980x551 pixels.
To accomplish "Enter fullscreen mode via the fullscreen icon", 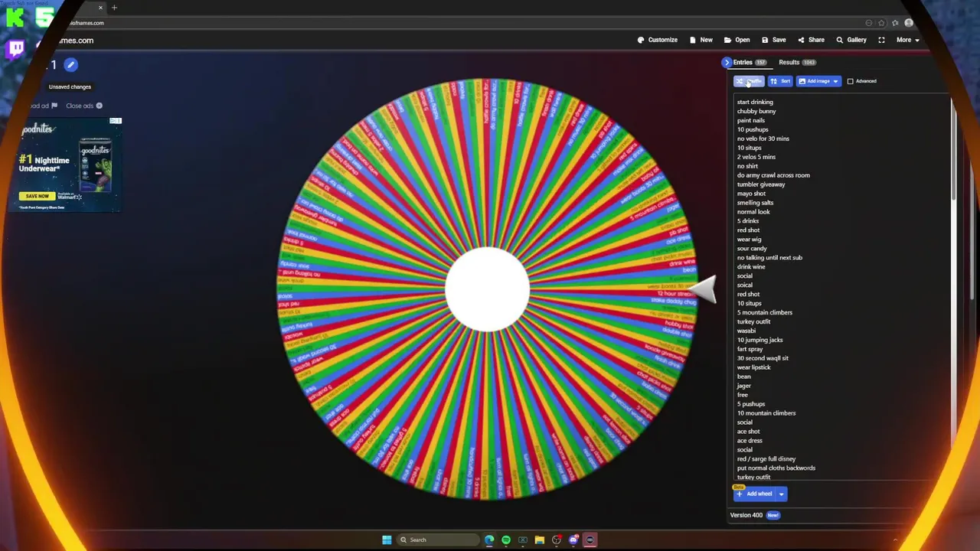I will (x=881, y=40).
